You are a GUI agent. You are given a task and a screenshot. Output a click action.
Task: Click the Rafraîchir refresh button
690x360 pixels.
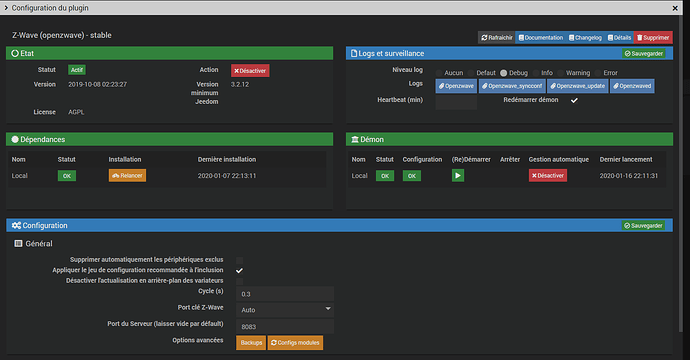coord(497,37)
